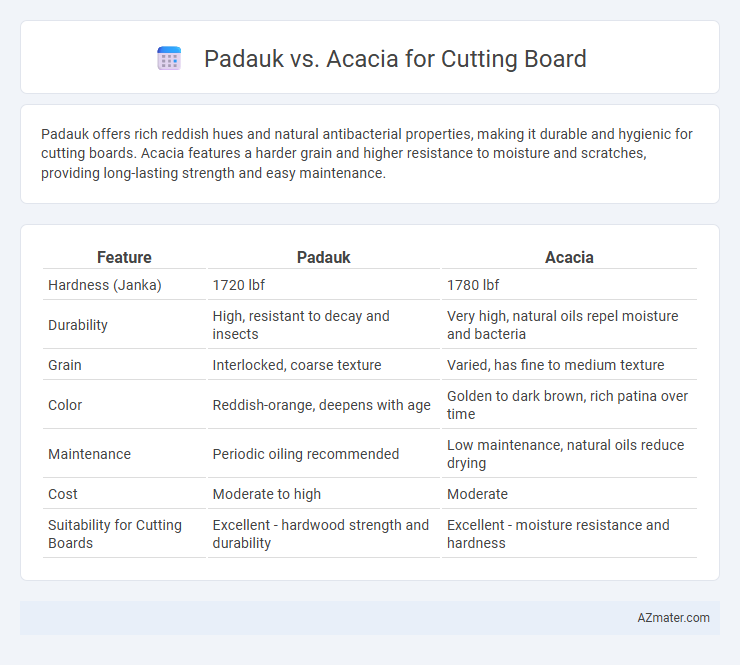Click the Feature column header
Screen dimensions: 740x665
click(x=124, y=257)
